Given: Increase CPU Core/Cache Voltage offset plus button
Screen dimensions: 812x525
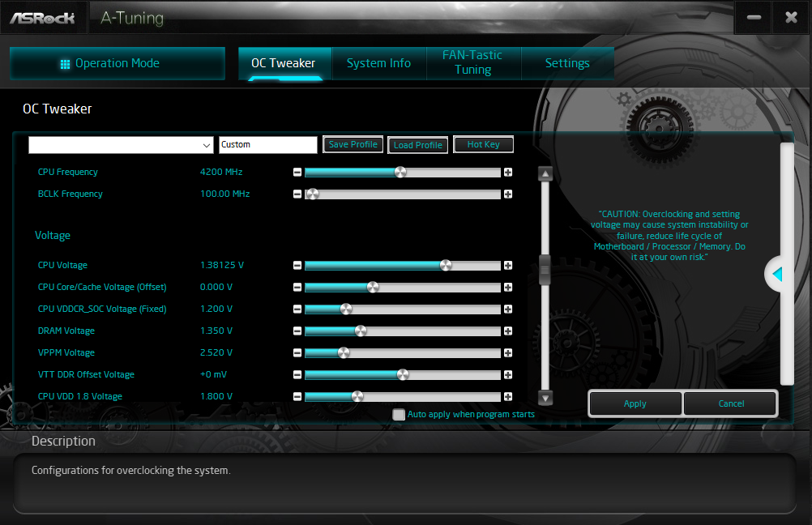Looking at the screenshot, I should tap(508, 288).
